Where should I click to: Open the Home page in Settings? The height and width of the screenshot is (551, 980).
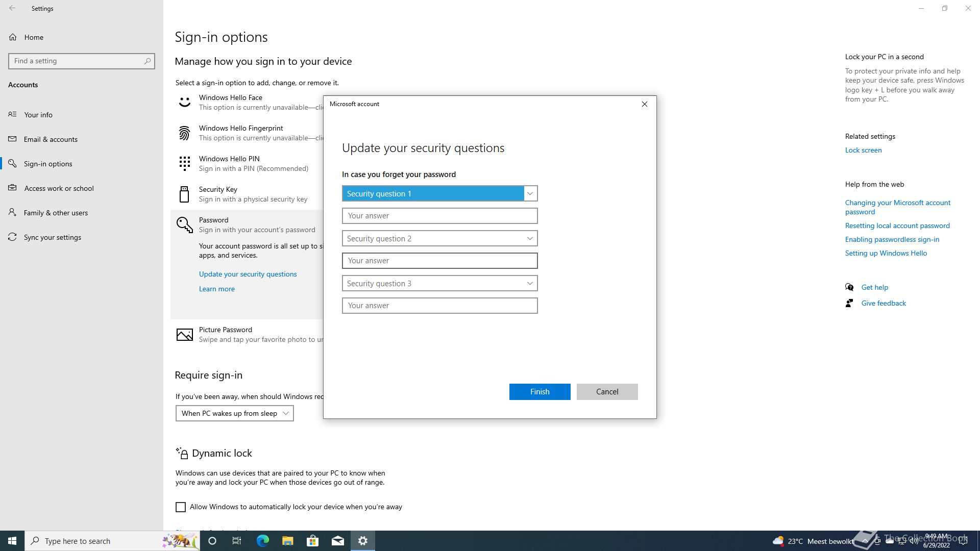click(82, 37)
